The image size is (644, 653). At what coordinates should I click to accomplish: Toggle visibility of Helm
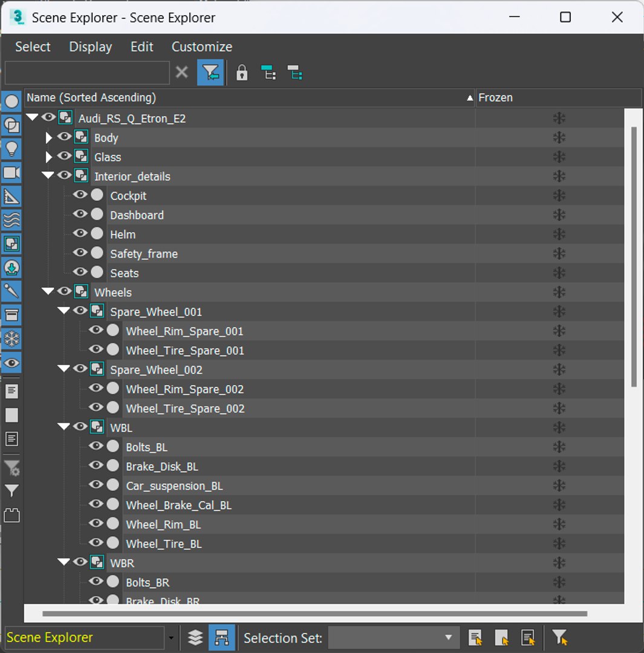coord(80,233)
